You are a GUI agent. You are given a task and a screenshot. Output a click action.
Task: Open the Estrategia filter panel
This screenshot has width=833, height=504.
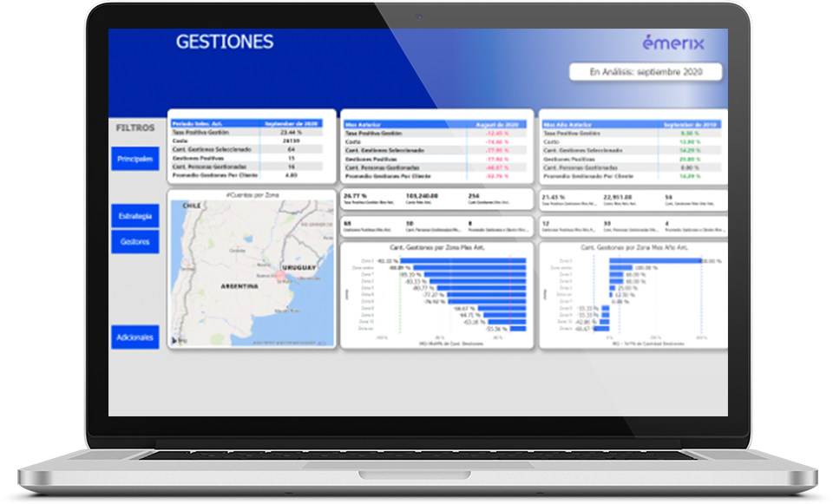point(135,215)
